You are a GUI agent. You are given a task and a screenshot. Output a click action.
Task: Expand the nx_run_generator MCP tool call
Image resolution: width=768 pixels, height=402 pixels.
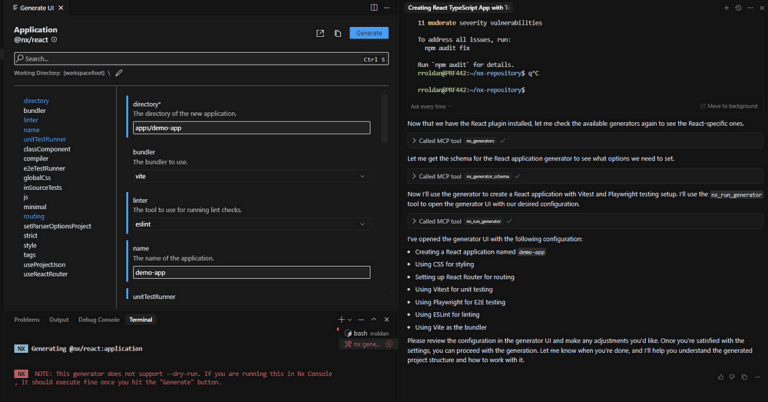coord(413,221)
